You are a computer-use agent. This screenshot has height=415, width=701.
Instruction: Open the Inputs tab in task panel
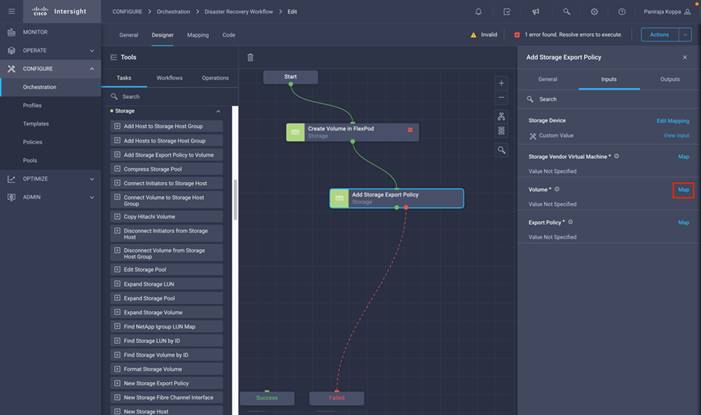click(x=608, y=79)
